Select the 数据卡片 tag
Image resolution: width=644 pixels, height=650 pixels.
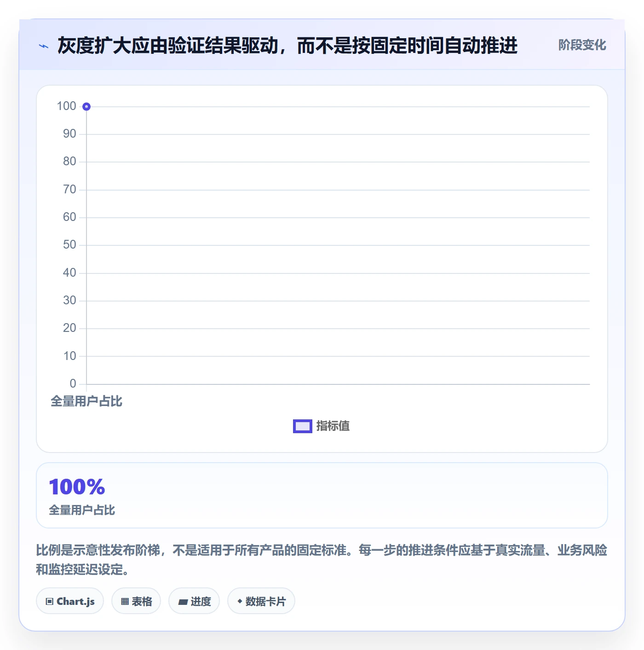(261, 601)
